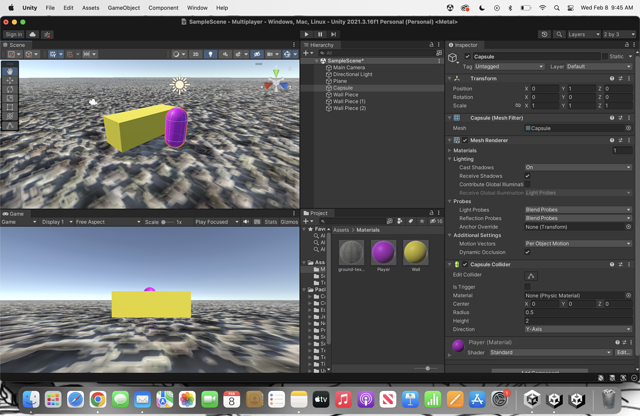Click the cloud services icon
This screenshot has width=640, height=416.
click(x=33, y=34)
